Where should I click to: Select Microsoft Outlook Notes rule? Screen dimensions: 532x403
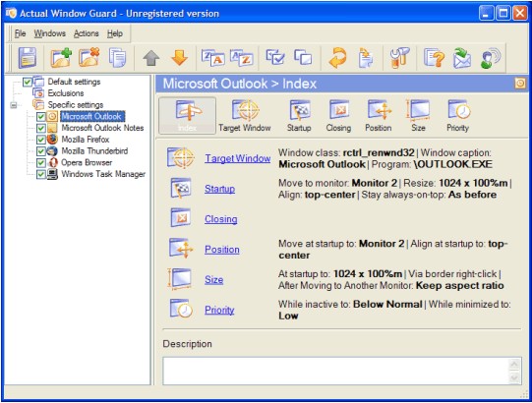click(x=102, y=128)
